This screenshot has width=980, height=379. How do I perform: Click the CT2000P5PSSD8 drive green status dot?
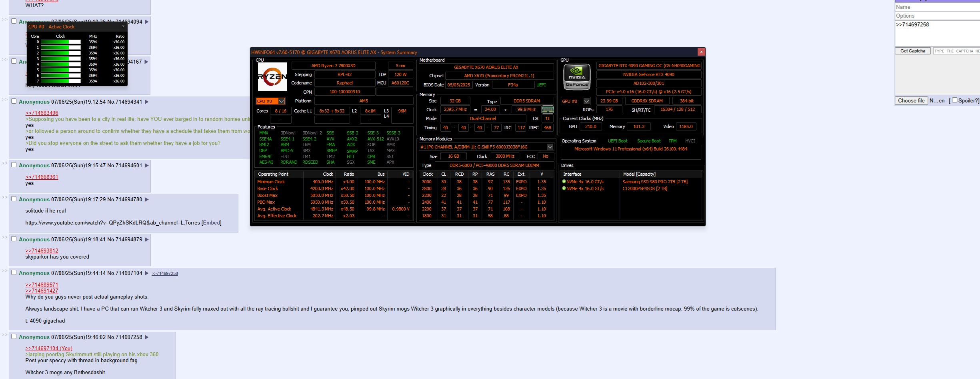[564, 188]
